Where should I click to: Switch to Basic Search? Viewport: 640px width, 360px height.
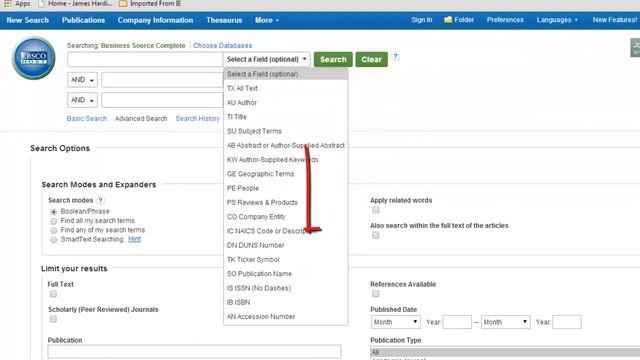coord(87,118)
